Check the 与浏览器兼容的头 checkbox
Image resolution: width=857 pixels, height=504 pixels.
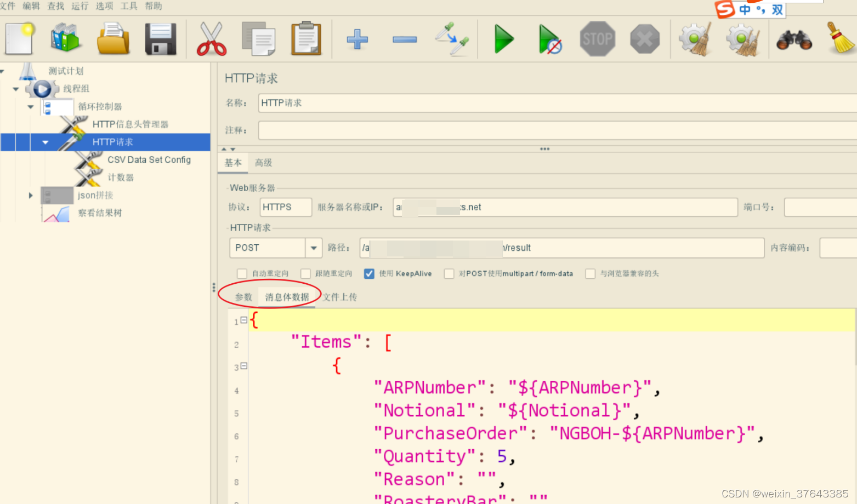[x=591, y=273]
